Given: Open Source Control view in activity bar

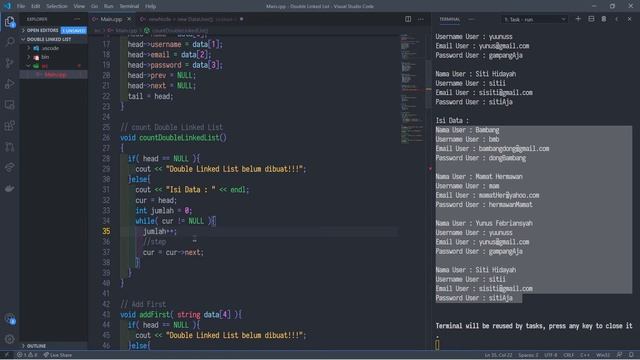Looking at the screenshot, I should 10,63.
